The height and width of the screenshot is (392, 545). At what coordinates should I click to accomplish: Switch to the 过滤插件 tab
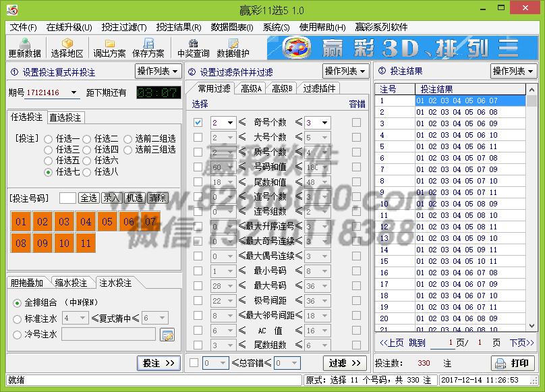(x=319, y=88)
